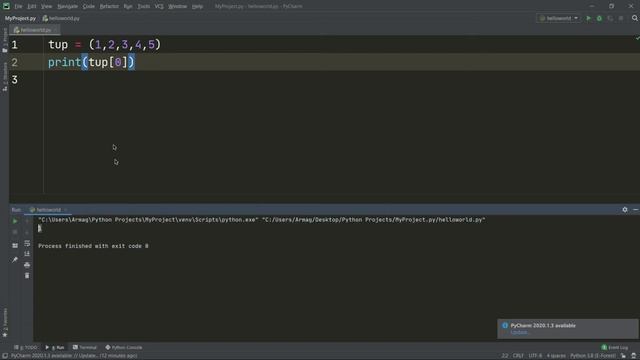The image size is (640, 360).
Task: Click the green inspection checkmark
Action: [x=637, y=38]
